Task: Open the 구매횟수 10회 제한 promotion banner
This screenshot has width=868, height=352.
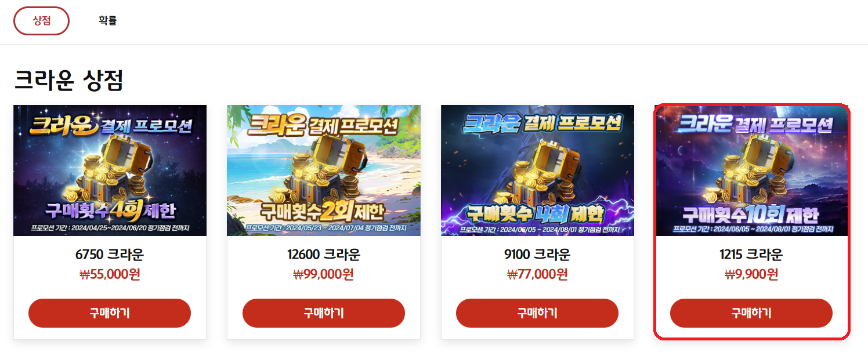Action: pos(751,170)
